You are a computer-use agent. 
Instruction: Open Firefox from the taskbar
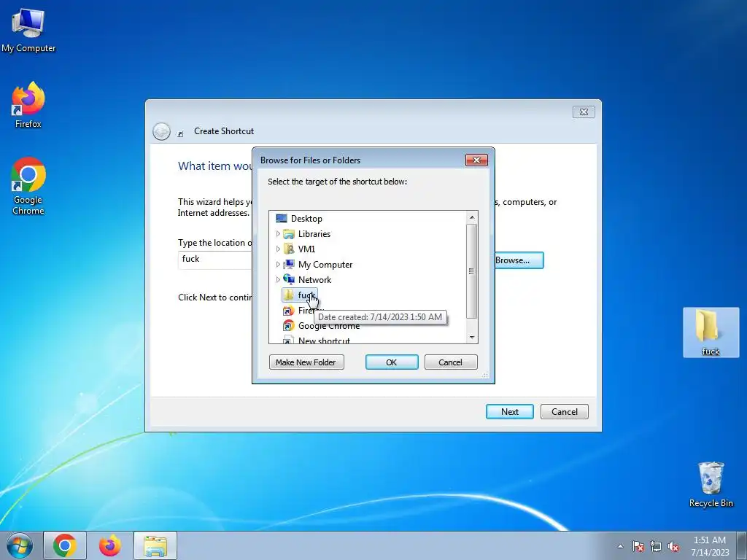tap(109, 545)
